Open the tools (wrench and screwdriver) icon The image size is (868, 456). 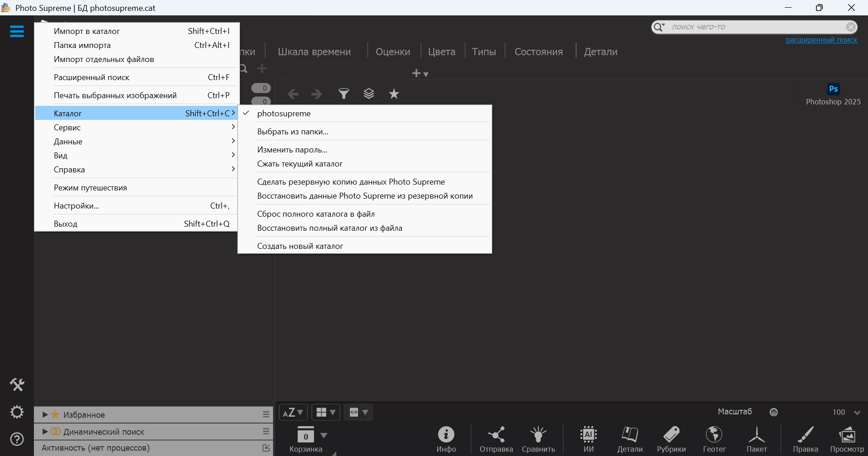coord(17,385)
